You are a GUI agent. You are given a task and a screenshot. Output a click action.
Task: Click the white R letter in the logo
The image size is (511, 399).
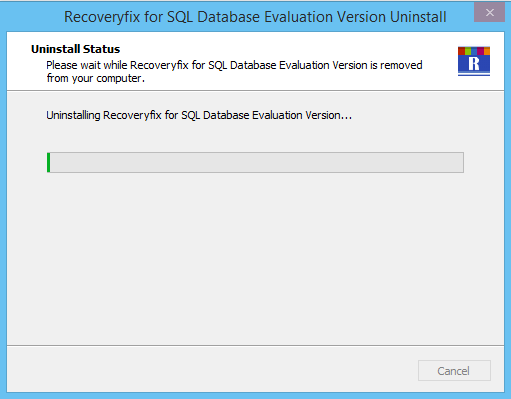tap(474, 64)
